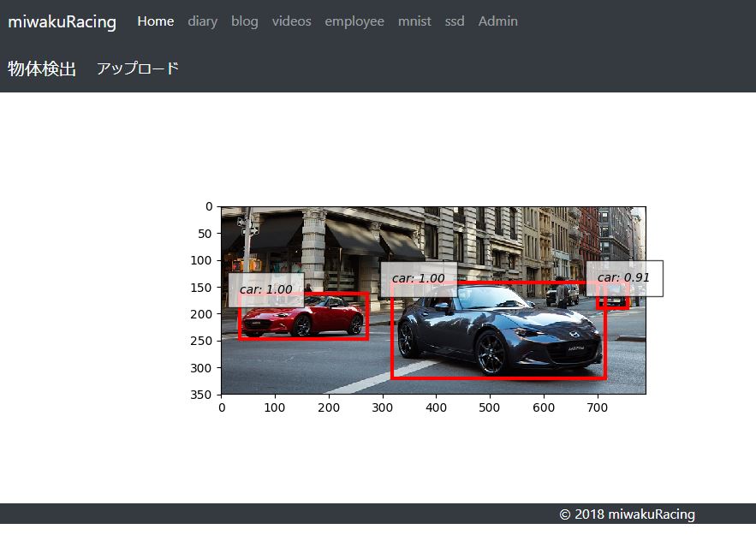This screenshot has height=541, width=756.
Task: Click the © 2018 miwakuRacing footer text
Action: pyautogui.click(x=627, y=514)
